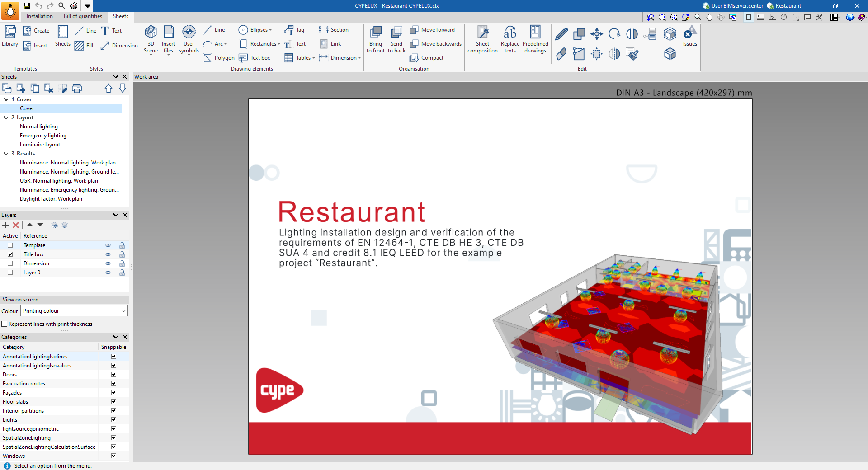Select the pencil Edit tool
This screenshot has width=868, height=470.
tap(561, 34)
